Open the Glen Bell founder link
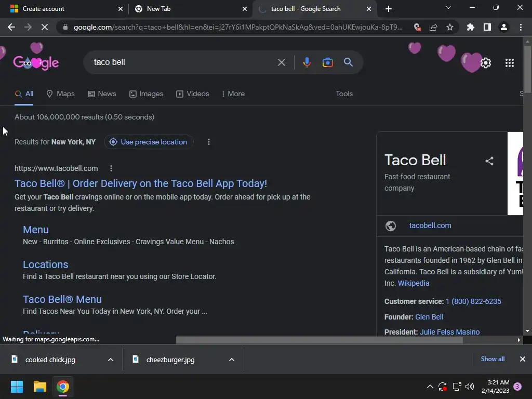This screenshot has width=532, height=399. pyautogui.click(x=429, y=317)
